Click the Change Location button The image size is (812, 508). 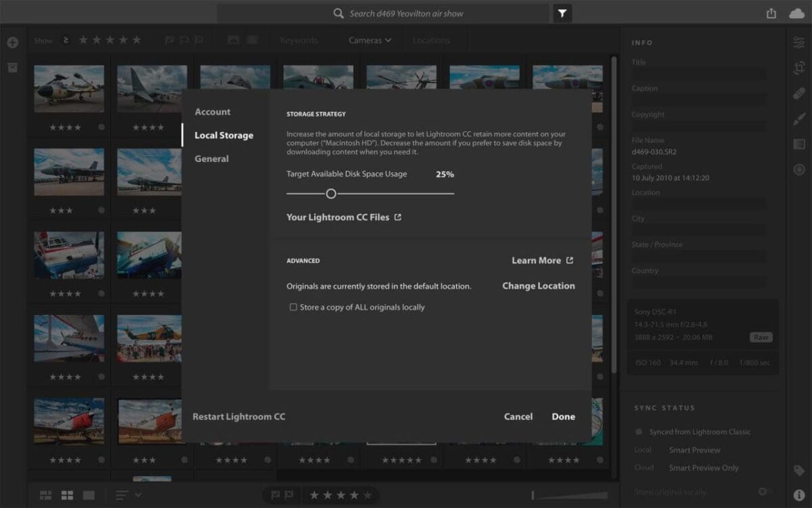[x=539, y=286]
